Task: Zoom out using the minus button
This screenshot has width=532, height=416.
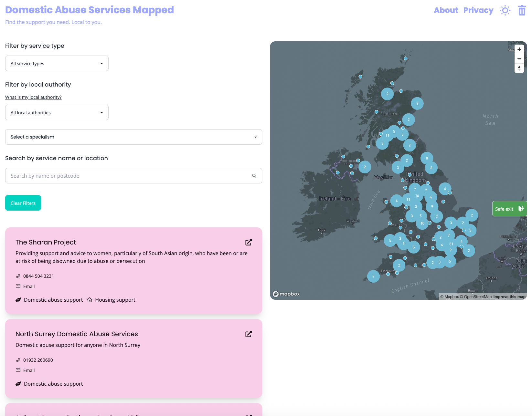Action: click(x=519, y=58)
